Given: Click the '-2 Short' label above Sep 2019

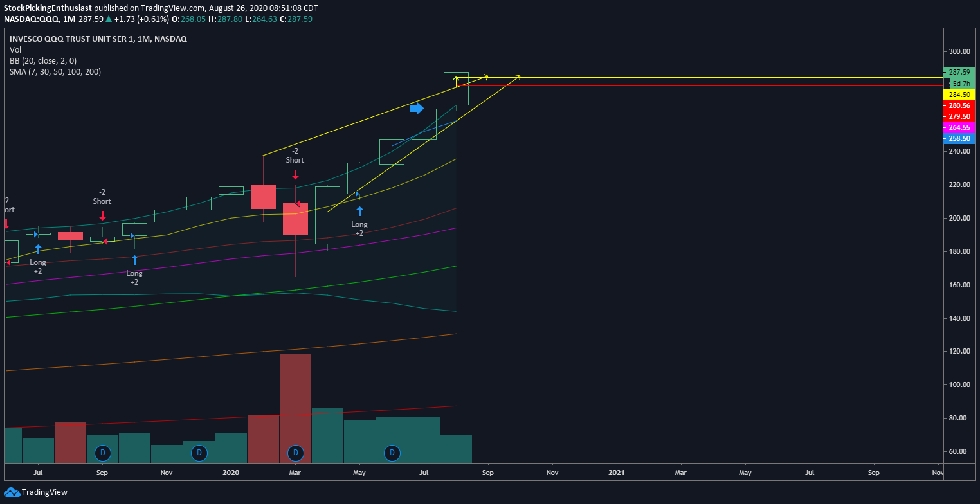Looking at the screenshot, I should [x=102, y=196].
